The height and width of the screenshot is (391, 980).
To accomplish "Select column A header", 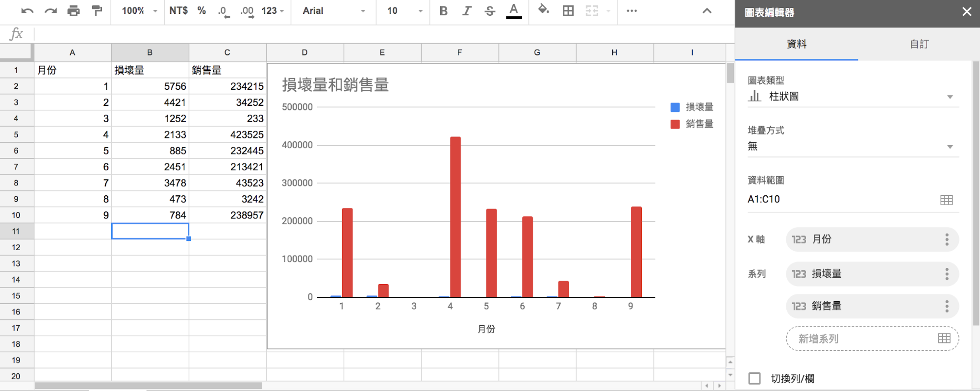I will pyautogui.click(x=73, y=52).
